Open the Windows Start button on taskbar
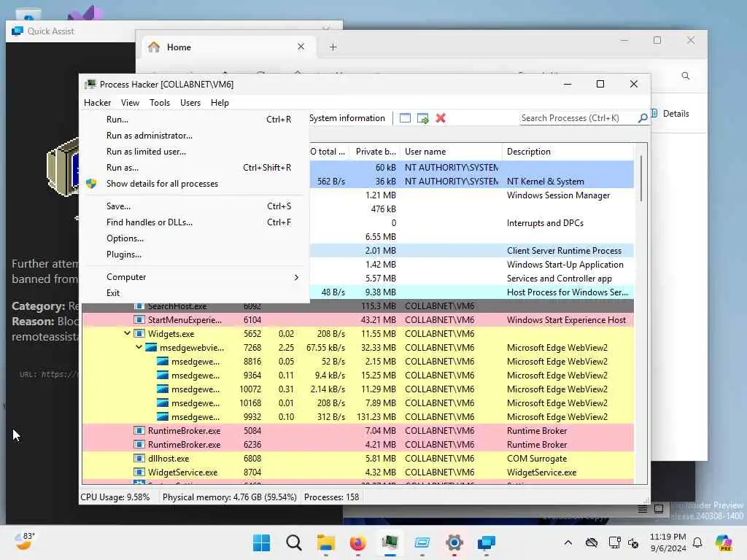This screenshot has height=560, width=747. (x=261, y=542)
